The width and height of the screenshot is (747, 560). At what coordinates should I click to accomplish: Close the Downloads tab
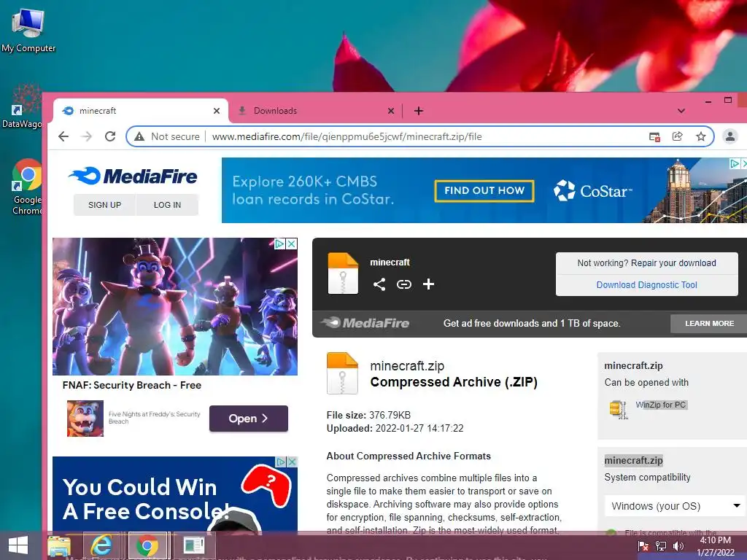pyautogui.click(x=391, y=111)
